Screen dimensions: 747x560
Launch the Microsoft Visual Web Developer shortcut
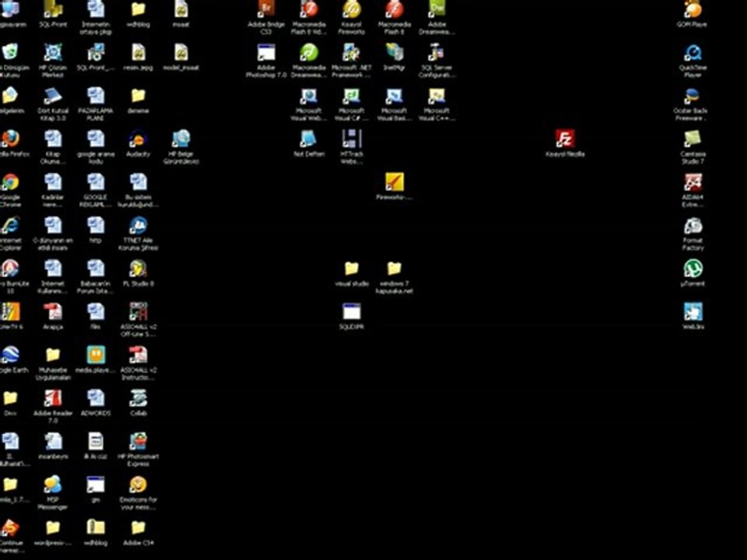pos(309,96)
